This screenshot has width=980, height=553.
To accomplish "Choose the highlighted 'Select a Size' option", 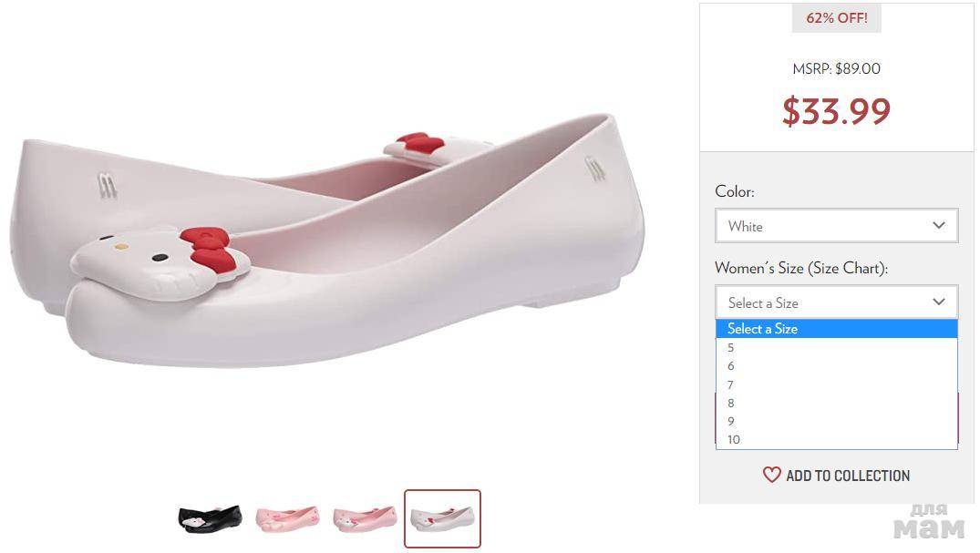I will point(836,329).
